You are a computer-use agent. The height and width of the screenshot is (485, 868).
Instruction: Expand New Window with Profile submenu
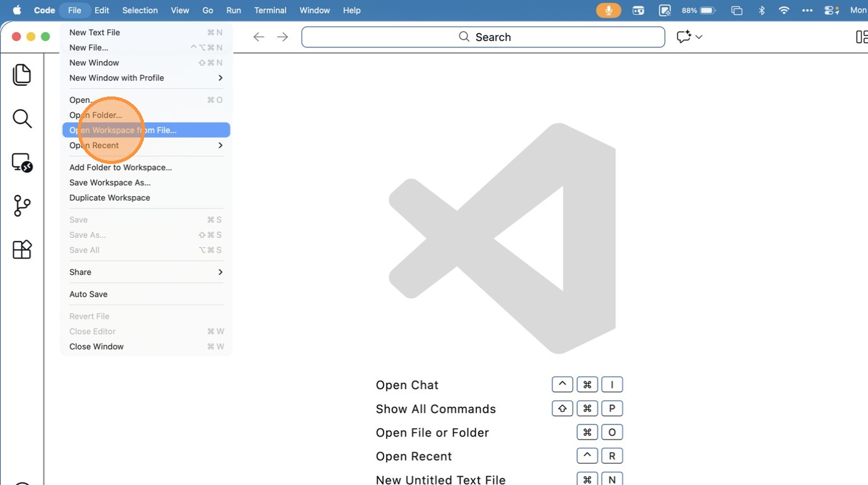click(146, 78)
